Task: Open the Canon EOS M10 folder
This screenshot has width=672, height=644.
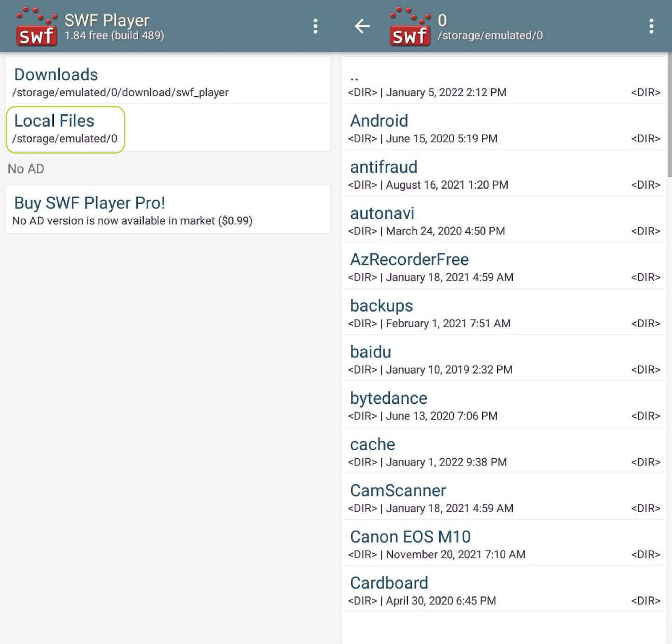Action: click(504, 543)
